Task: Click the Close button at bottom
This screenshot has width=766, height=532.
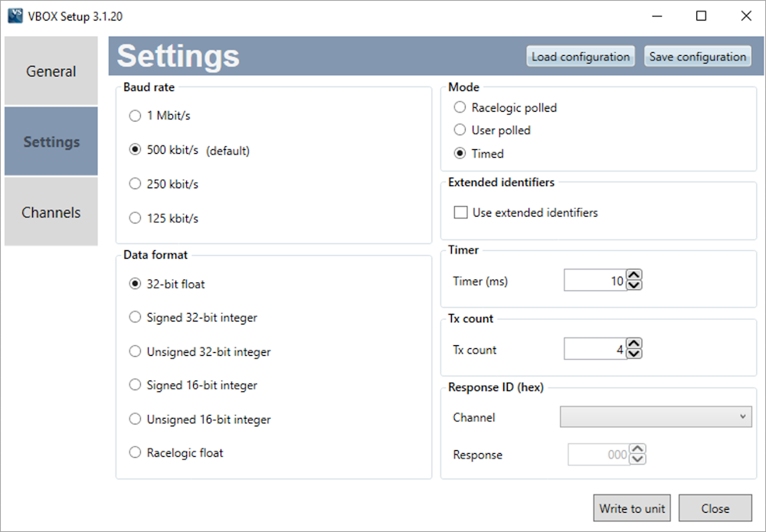Action: [x=715, y=508]
